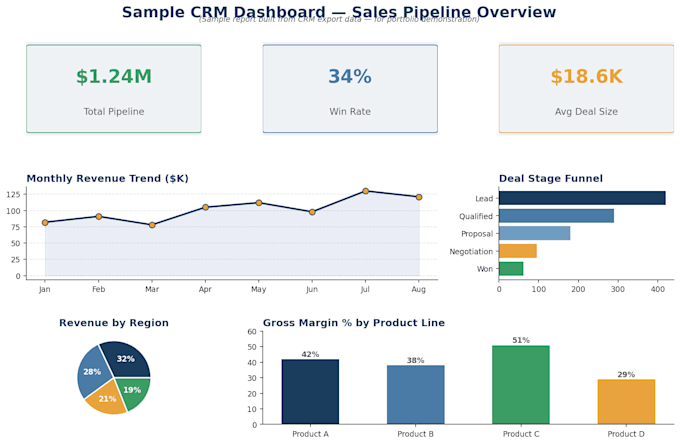Click the 'Win Rate' caption
Image resolution: width=680 pixels, height=444 pixels.
[350, 111]
